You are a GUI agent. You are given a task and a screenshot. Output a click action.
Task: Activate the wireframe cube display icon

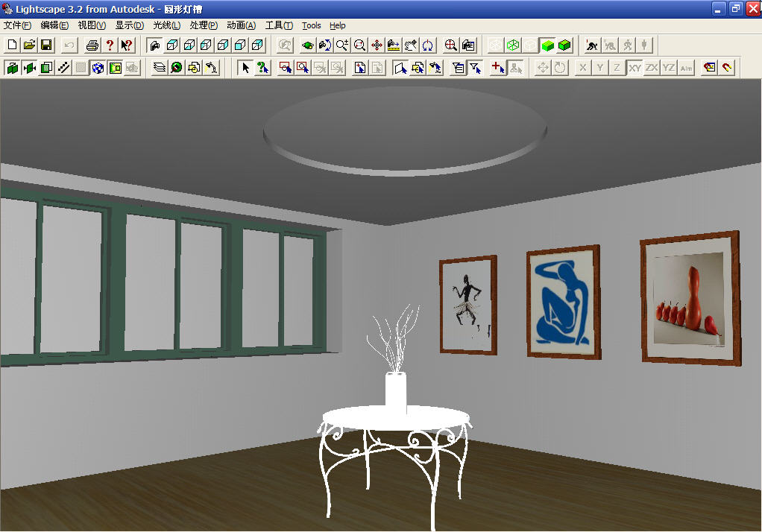512,45
